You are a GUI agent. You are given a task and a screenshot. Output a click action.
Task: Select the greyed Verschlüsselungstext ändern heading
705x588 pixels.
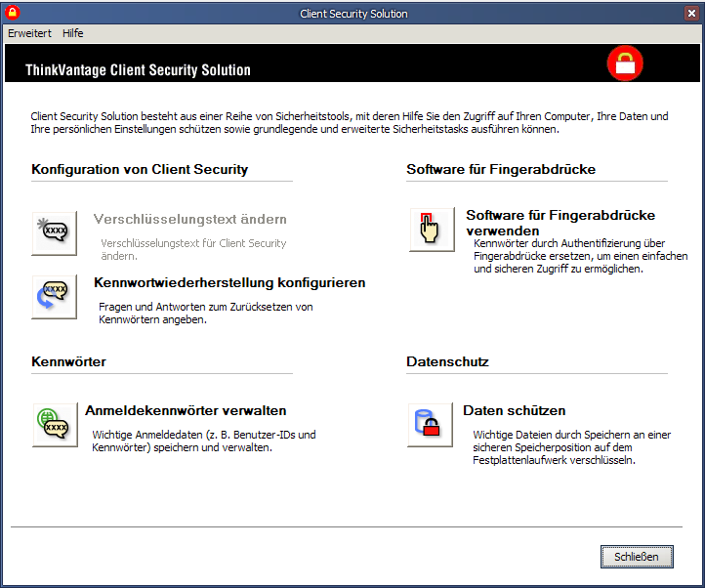(190, 219)
